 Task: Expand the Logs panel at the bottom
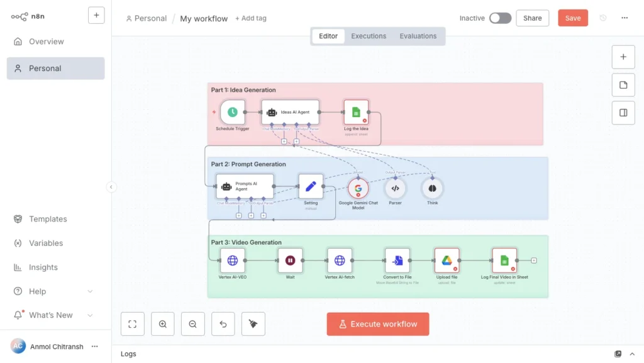coord(632,354)
